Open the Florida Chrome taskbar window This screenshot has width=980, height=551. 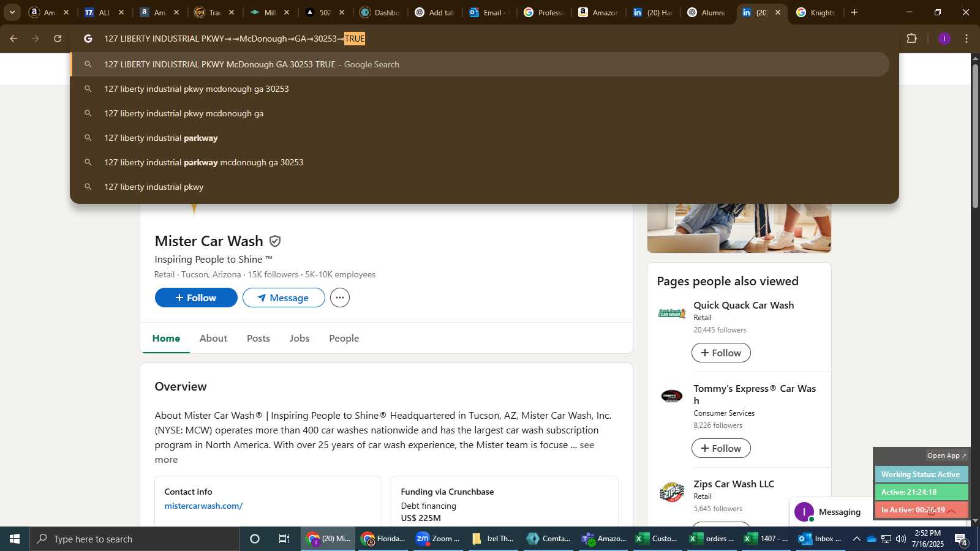383,539
